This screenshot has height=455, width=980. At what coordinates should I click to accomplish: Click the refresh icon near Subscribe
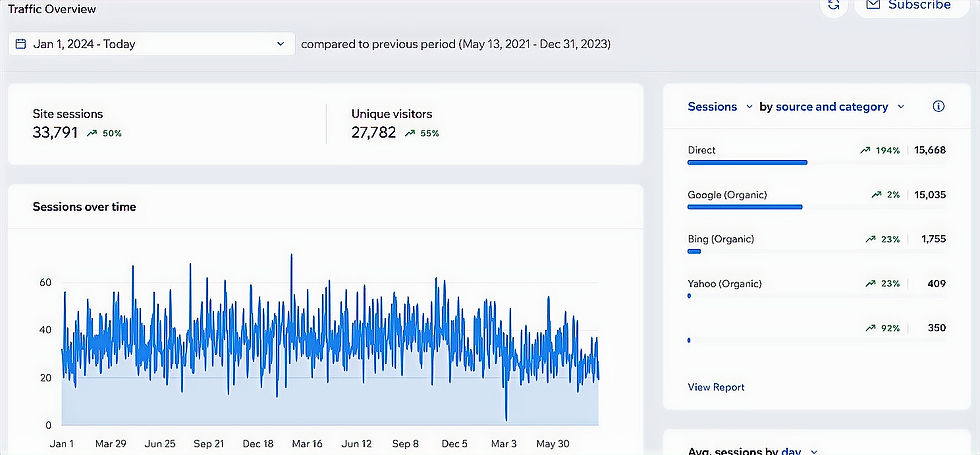tap(833, 5)
